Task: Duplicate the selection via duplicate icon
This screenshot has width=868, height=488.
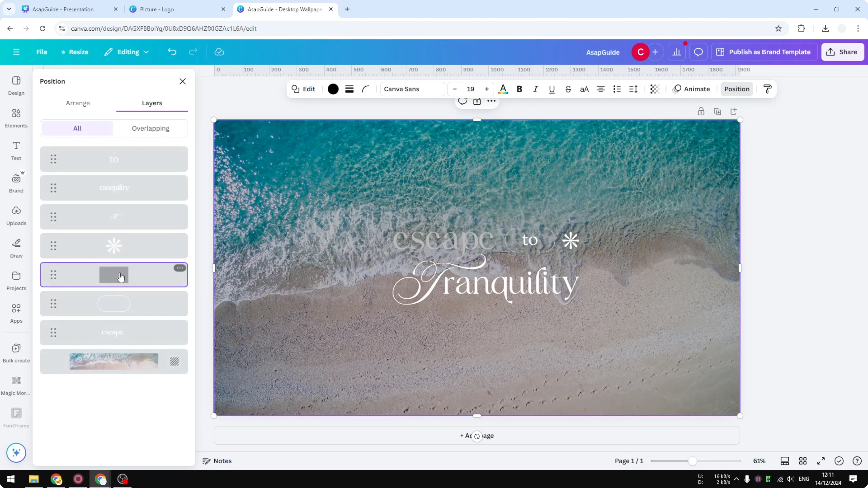Action: (718, 111)
